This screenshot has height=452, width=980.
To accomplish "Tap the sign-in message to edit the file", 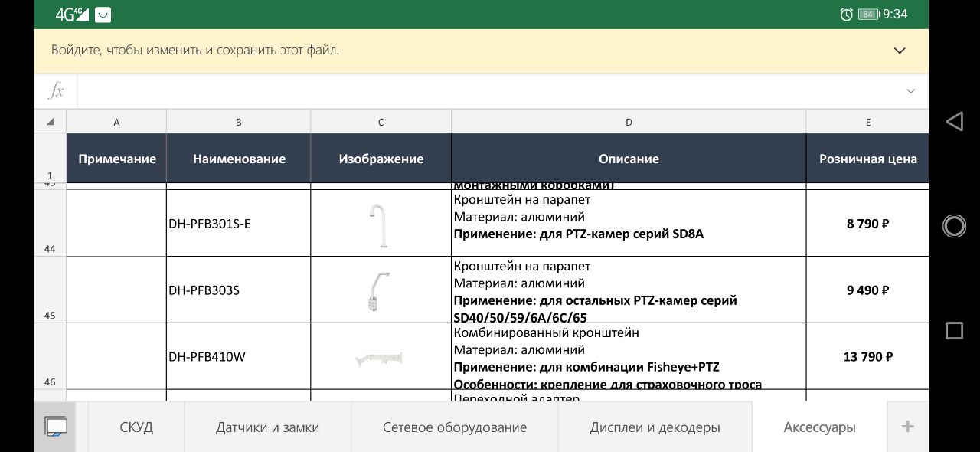I will 195,51.
